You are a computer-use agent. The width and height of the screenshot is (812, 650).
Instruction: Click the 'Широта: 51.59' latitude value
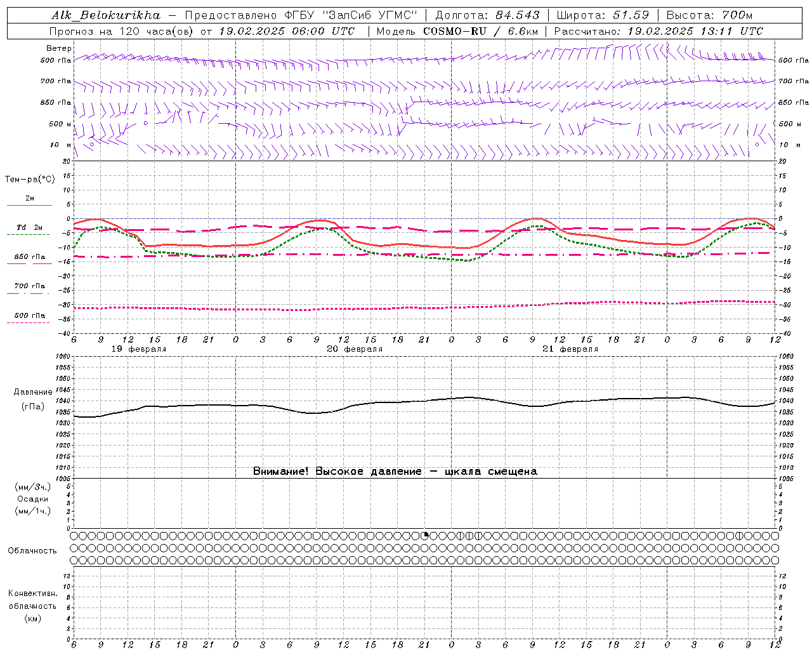click(x=603, y=15)
